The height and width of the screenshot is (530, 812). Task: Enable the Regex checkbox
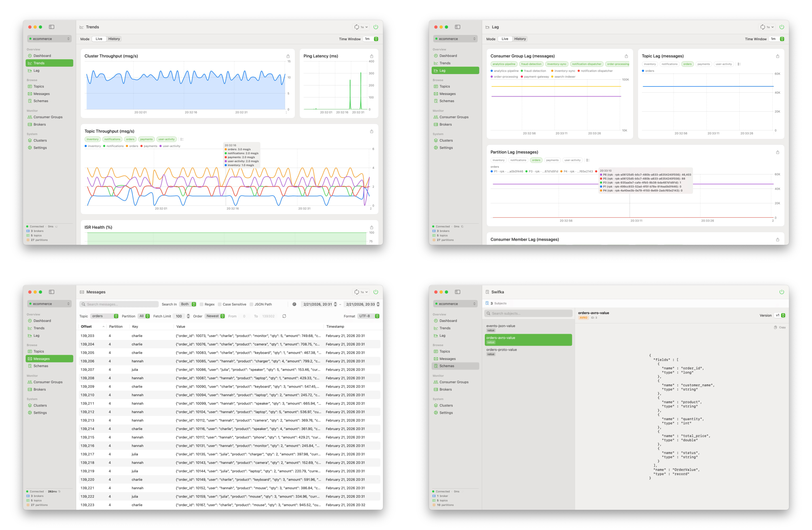pos(202,304)
